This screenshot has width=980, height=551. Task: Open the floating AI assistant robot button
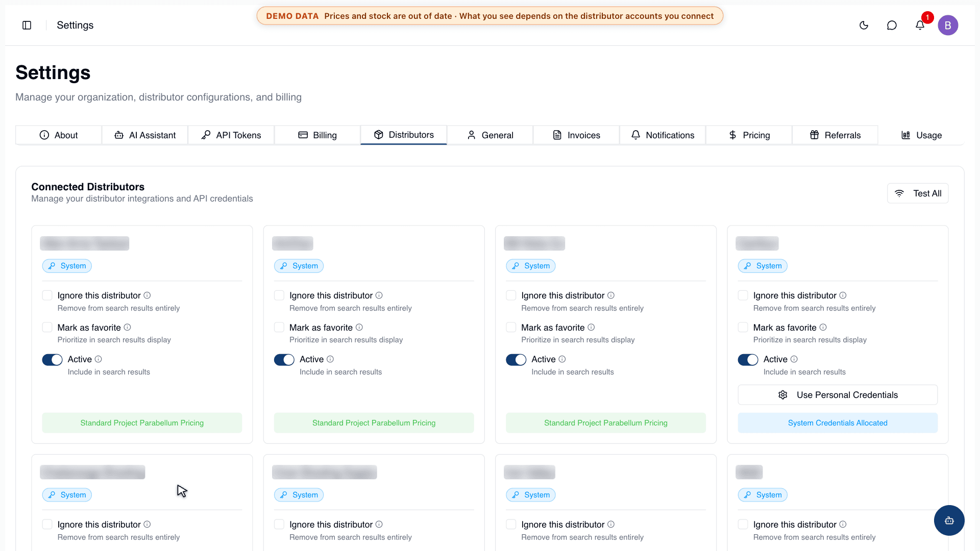click(949, 520)
